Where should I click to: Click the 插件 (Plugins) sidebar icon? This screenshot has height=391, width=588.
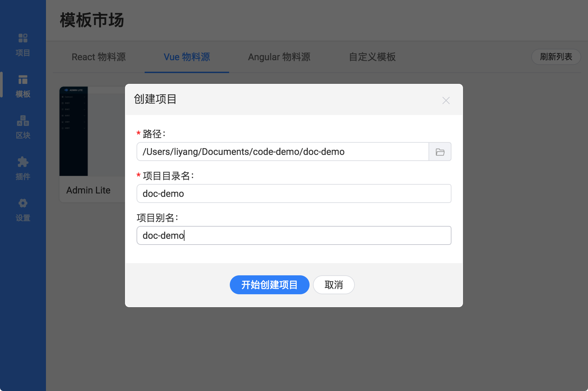23,168
